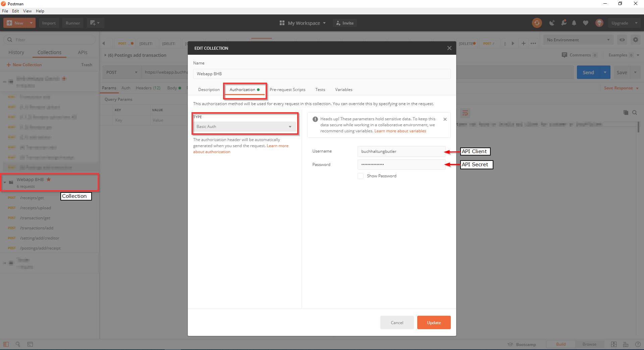Open the authorization Type dropdown
The image size is (644, 350).
click(x=244, y=127)
